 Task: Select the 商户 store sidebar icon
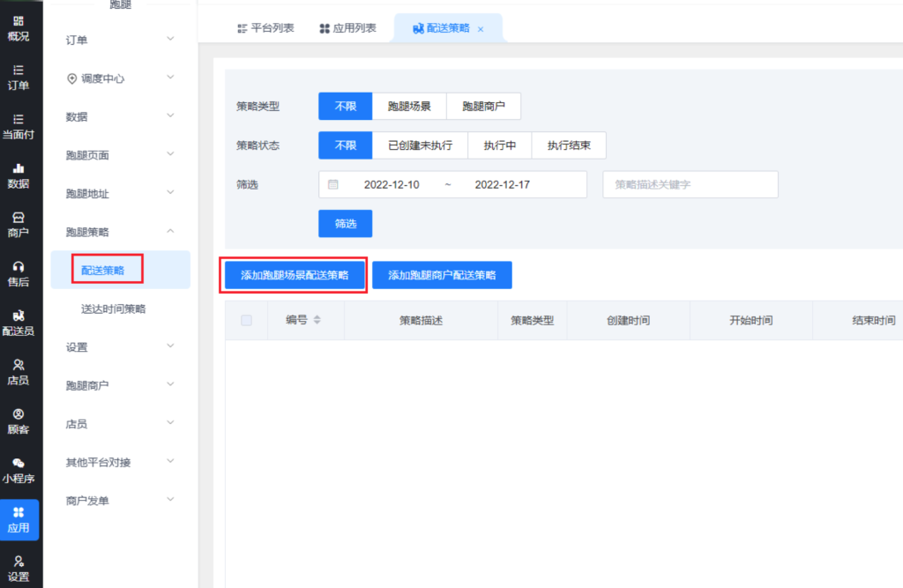tap(19, 225)
